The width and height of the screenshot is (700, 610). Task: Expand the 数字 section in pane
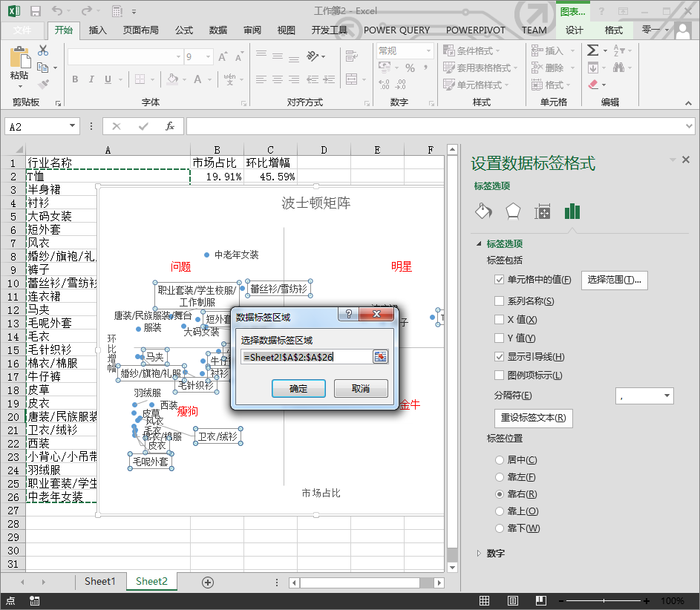pos(479,554)
